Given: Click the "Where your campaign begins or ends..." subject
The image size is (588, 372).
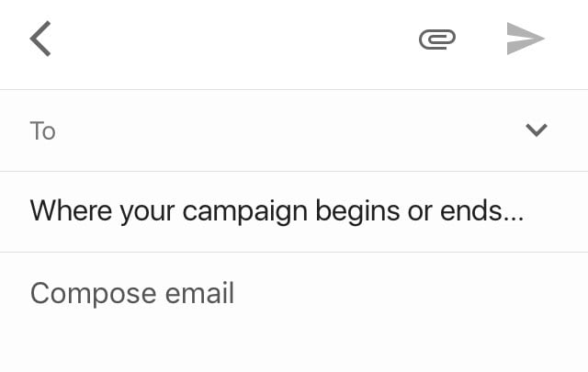Looking at the screenshot, I should click(277, 211).
